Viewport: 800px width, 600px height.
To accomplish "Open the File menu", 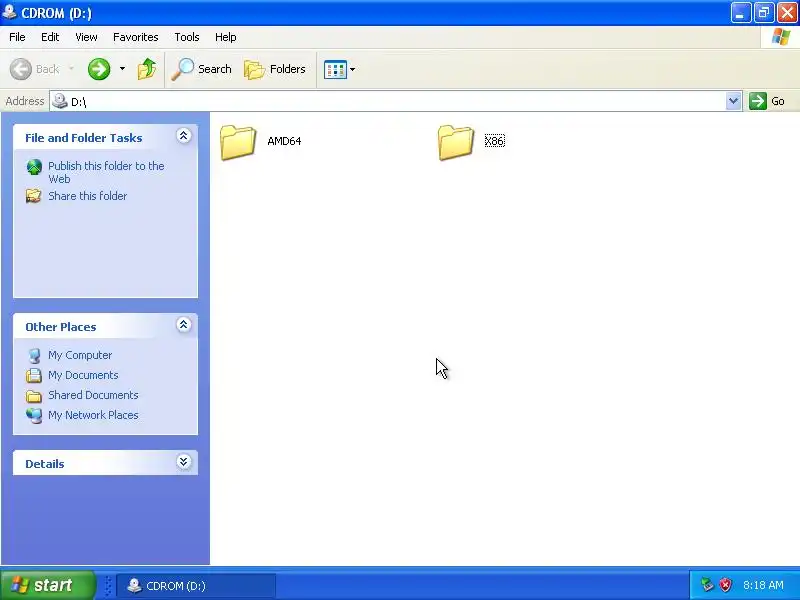I will tap(17, 37).
